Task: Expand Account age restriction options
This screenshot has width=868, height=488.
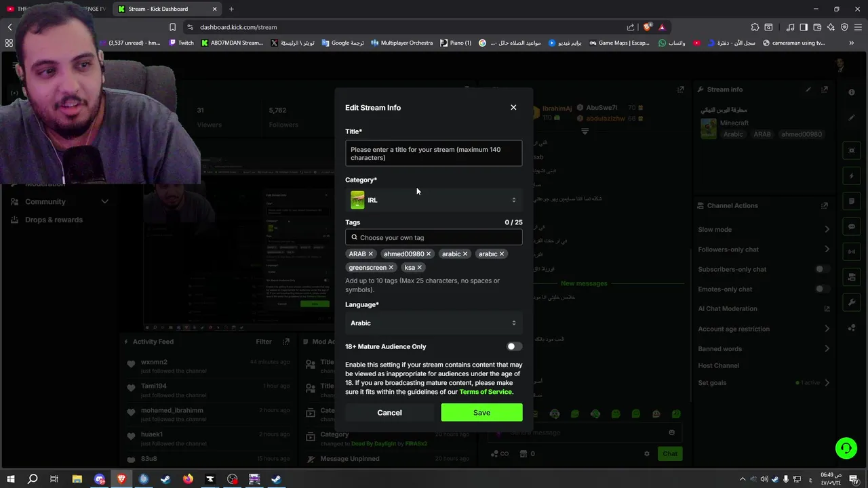Action: pos(827,329)
